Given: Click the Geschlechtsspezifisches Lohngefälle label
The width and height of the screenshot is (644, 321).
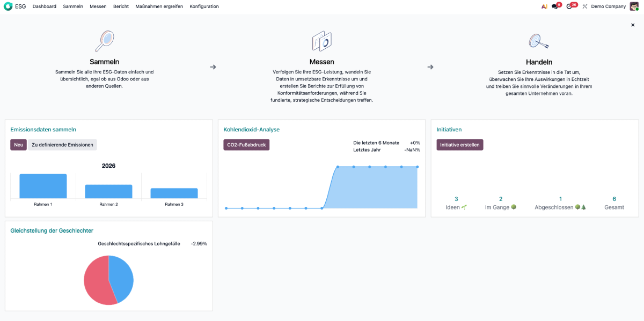Looking at the screenshot, I should tap(138, 243).
